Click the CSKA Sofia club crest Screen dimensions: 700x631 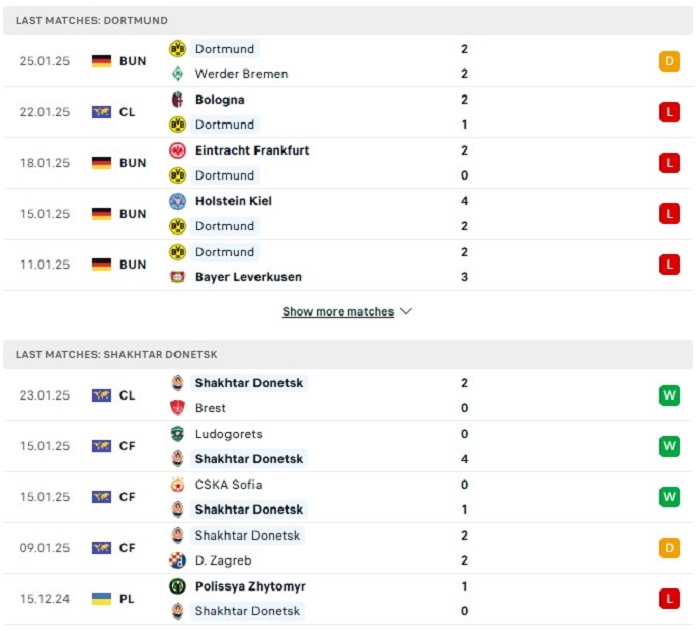(x=177, y=485)
